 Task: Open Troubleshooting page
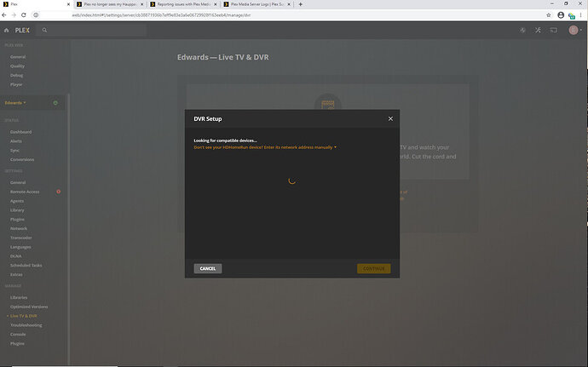click(x=26, y=325)
